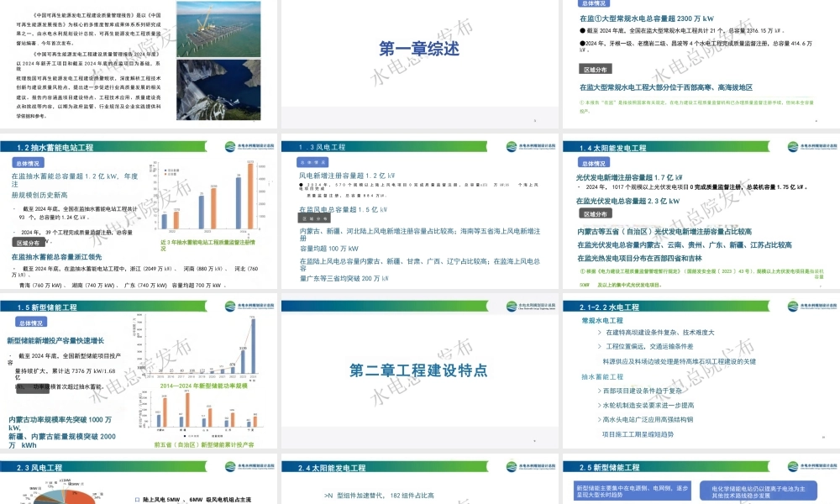Select the reservoir dam photo on the intro slide
Screen dimensions: 840x504
click(x=218, y=90)
